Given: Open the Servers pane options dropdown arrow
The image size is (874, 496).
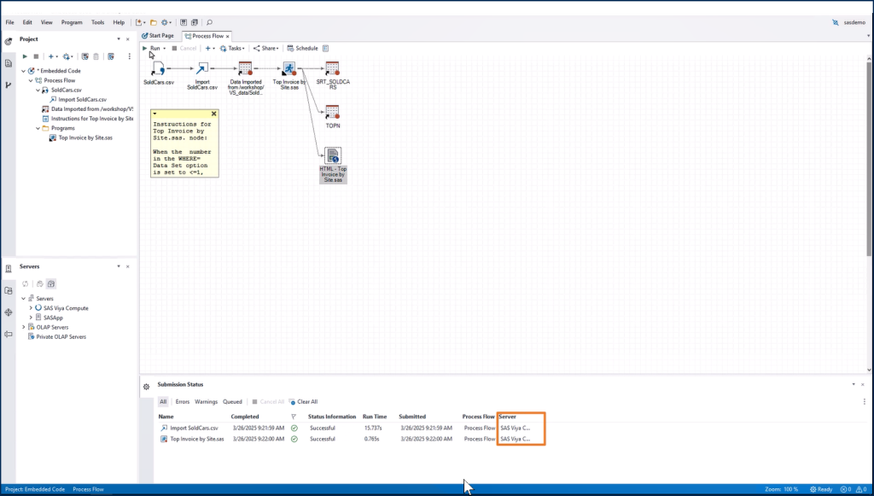Looking at the screenshot, I should point(119,266).
